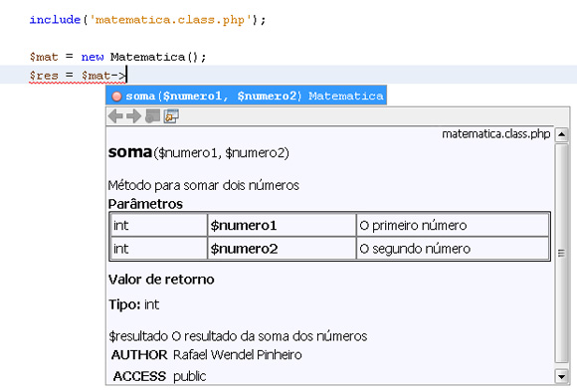Click scrollbar up arrow in documentation

click(561, 134)
